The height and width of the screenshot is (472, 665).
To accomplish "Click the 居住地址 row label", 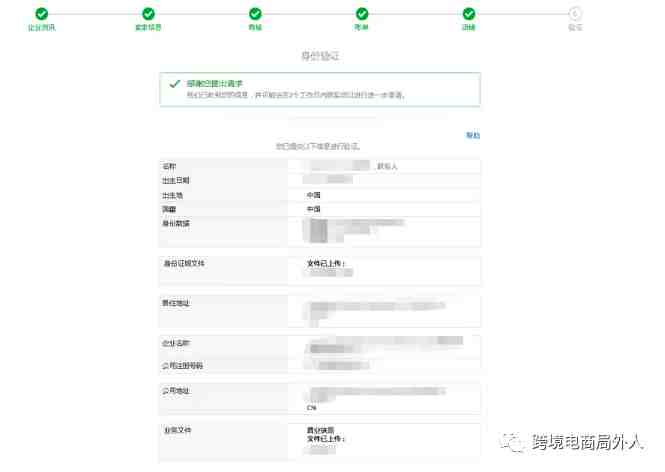I will coord(176,303).
